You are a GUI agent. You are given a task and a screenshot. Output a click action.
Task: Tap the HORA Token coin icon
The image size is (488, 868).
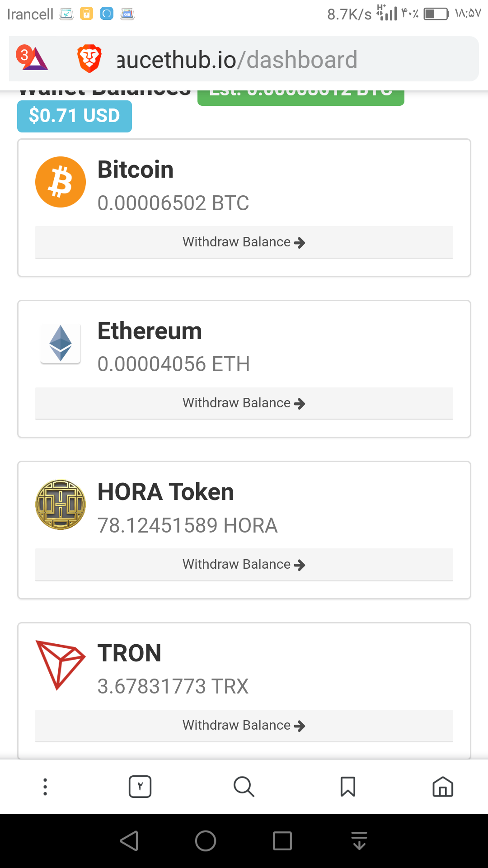click(61, 505)
